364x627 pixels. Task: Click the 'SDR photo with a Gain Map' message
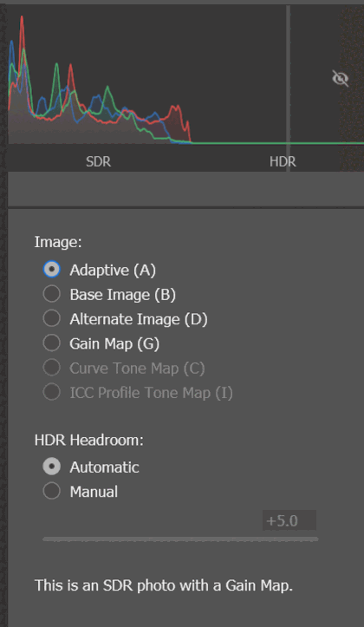[x=164, y=585]
